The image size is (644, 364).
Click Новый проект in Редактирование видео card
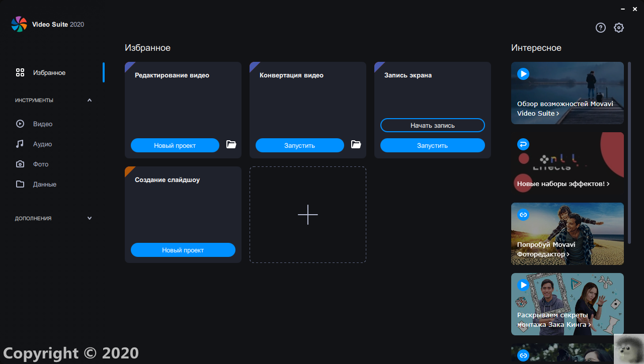175,145
